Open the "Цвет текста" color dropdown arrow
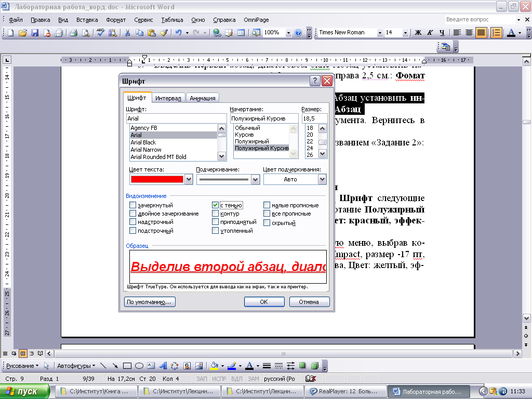This screenshot has height=399, width=532. pyautogui.click(x=189, y=179)
